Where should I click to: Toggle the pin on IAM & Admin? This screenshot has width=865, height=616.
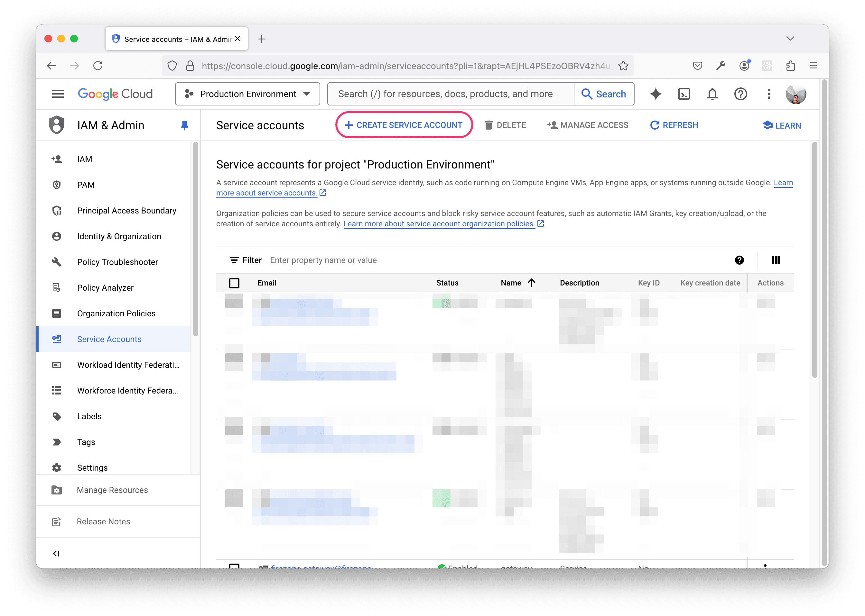185,125
